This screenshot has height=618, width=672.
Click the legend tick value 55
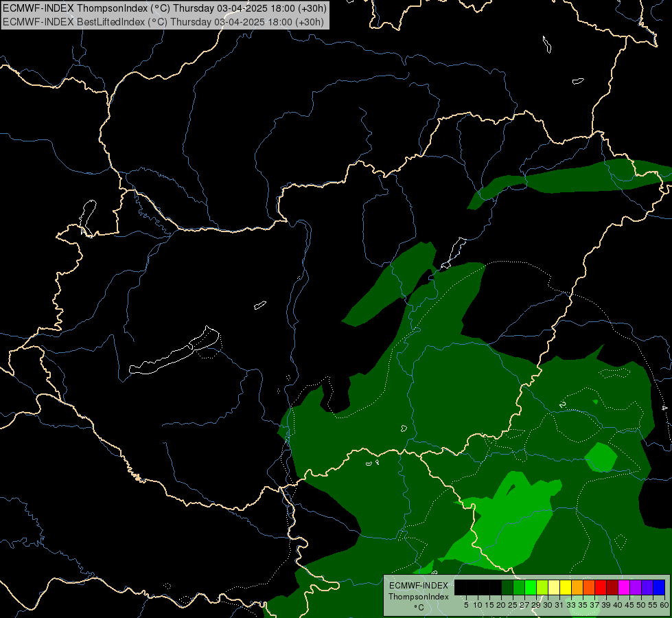point(653,605)
